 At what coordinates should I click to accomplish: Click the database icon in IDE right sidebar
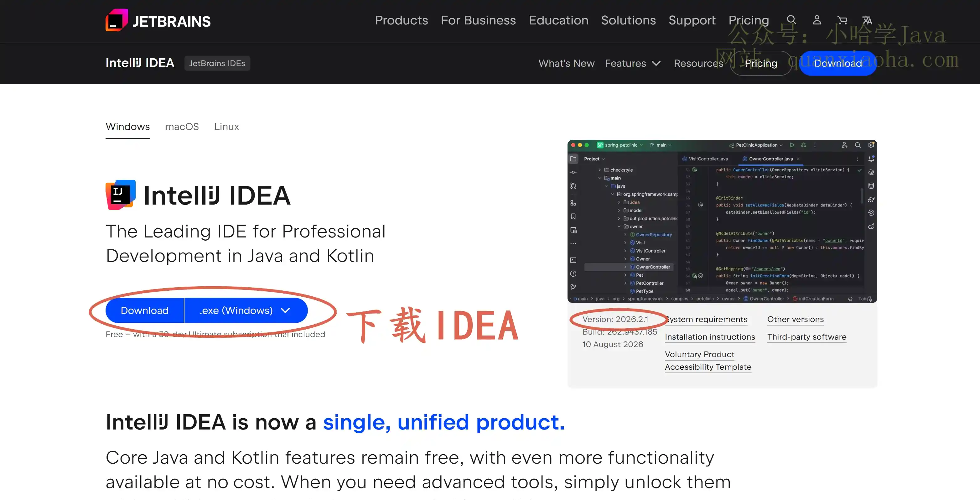tap(871, 186)
